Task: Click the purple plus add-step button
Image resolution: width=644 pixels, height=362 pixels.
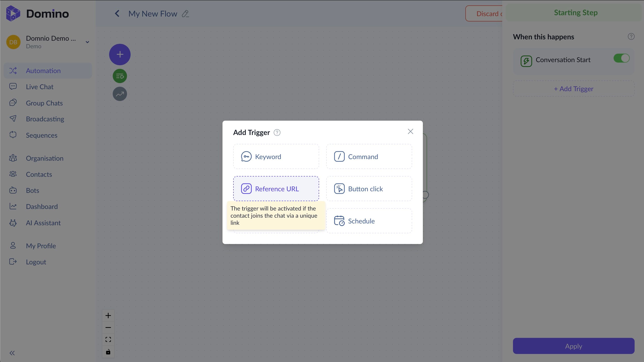Action: [x=120, y=55]
